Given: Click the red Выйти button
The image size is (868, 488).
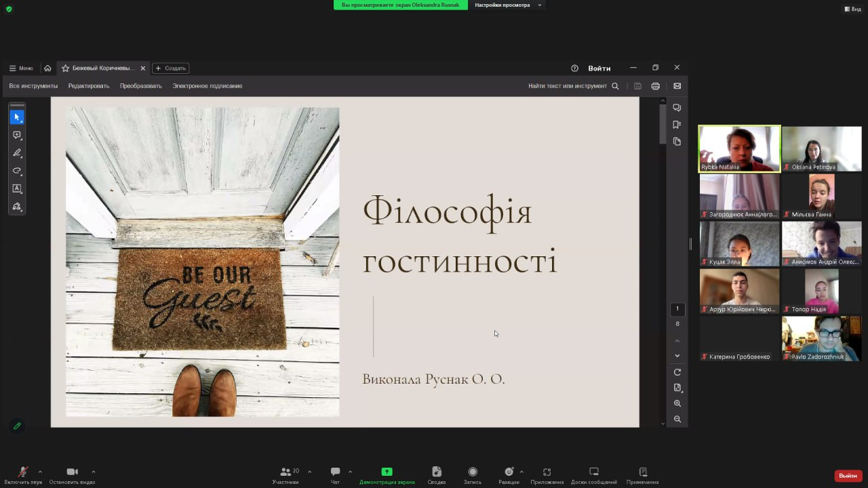Looking at the screenshot, I should coord(848,476).
